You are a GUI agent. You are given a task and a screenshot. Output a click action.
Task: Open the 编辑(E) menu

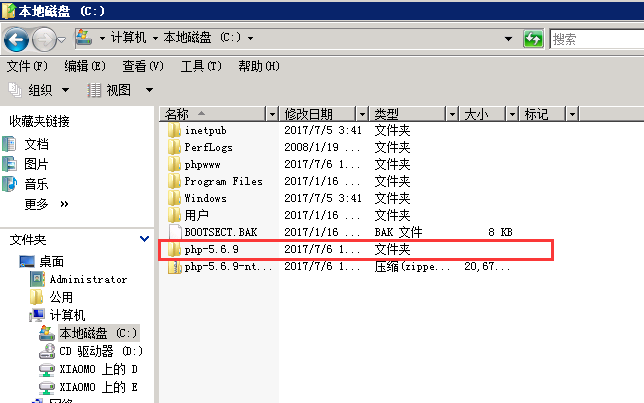pos(85,66)
